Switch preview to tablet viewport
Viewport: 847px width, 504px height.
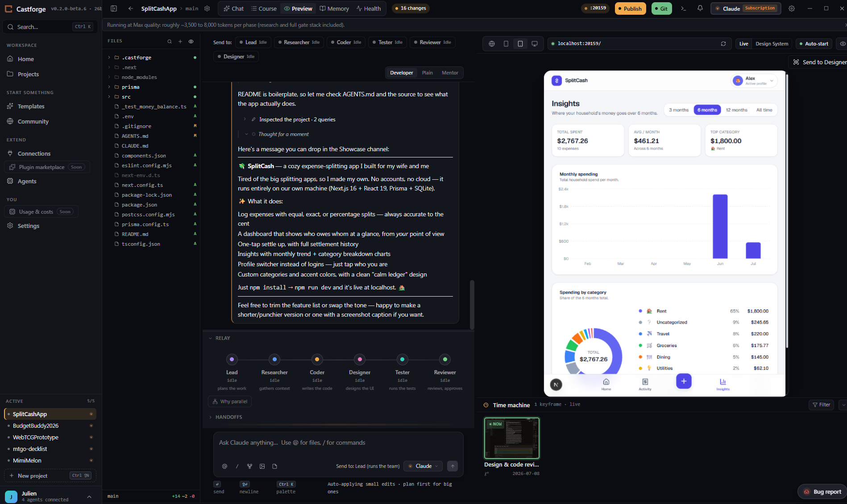coord(520,44)
